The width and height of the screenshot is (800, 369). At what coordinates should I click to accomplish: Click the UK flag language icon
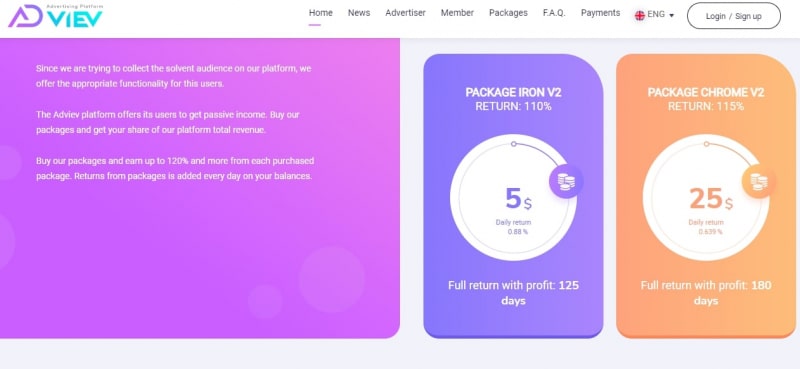pyautogui.click(x=639, y=15)
